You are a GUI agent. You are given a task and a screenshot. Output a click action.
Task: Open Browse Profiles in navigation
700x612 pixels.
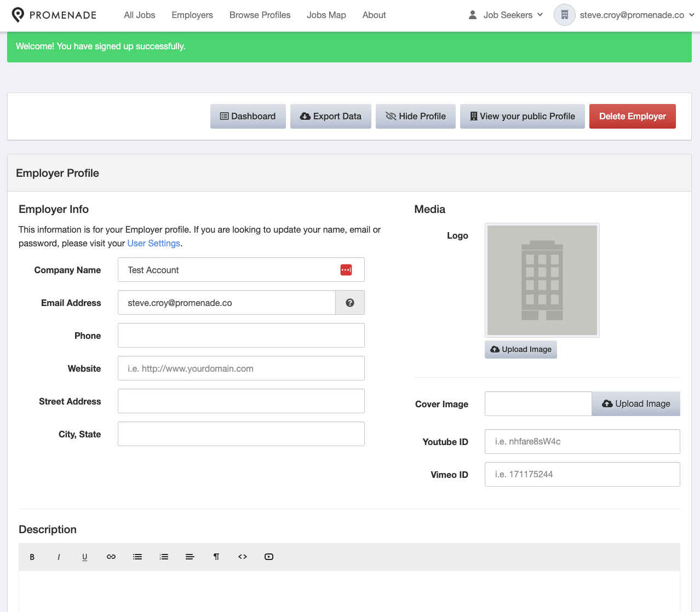[260, 15]
